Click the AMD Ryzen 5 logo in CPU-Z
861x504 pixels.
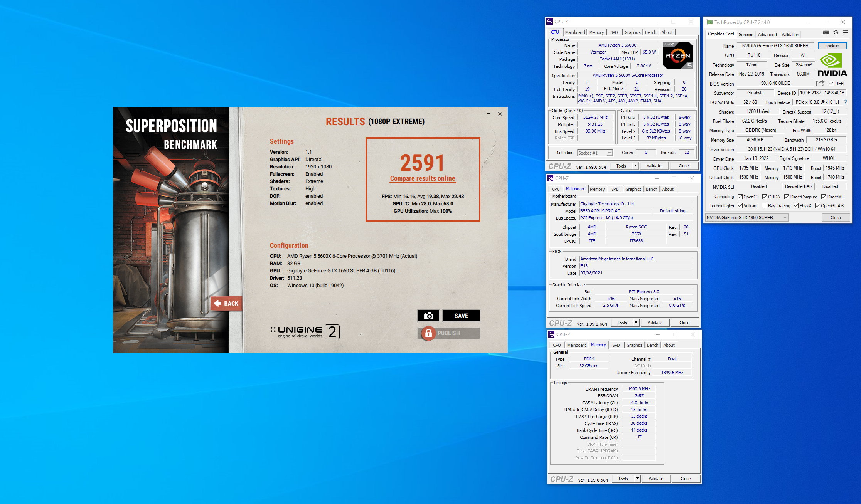pos(678,55)
